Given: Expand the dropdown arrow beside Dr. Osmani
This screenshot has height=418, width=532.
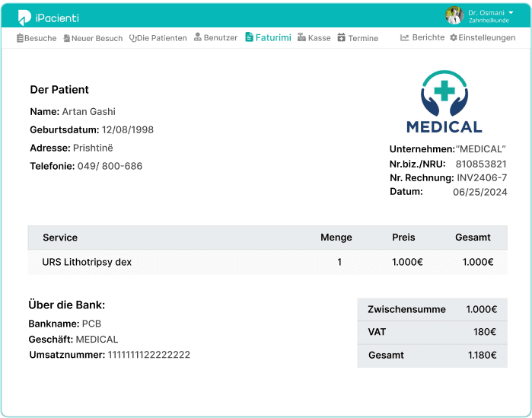Looking at the screenshot, I should tap(511, 13).
